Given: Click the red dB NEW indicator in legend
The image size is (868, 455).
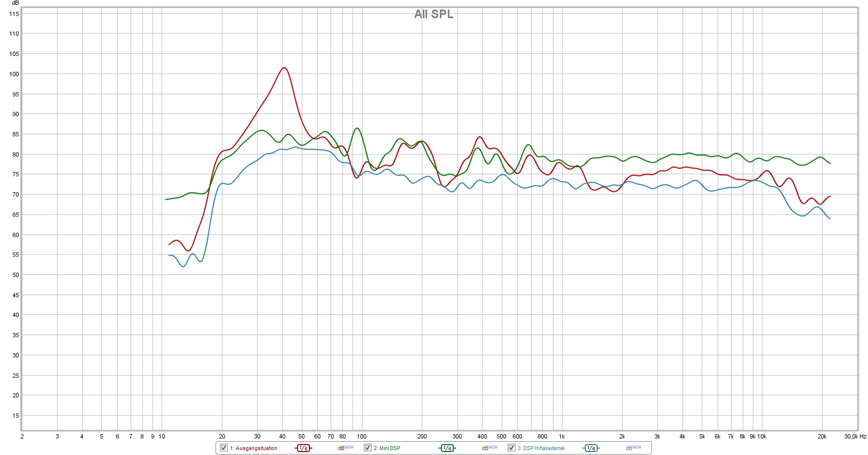Looking at the screenshot, I should 346,448.
